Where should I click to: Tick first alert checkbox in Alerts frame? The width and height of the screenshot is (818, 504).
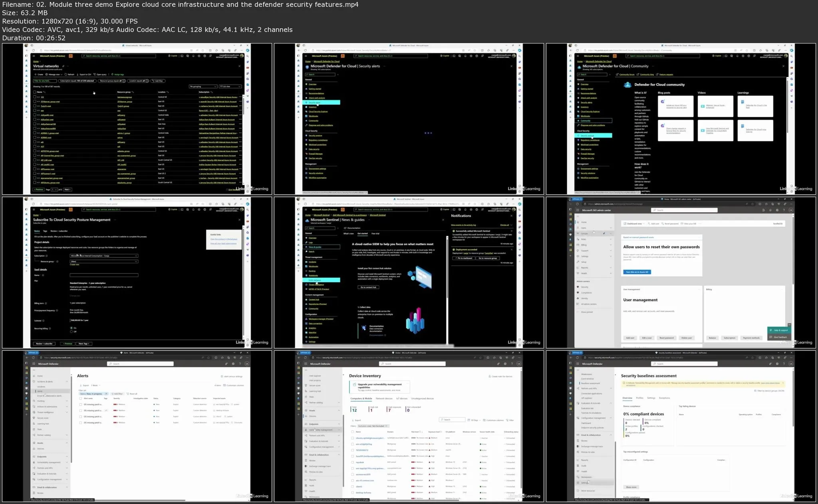click(x=81, y=405)
